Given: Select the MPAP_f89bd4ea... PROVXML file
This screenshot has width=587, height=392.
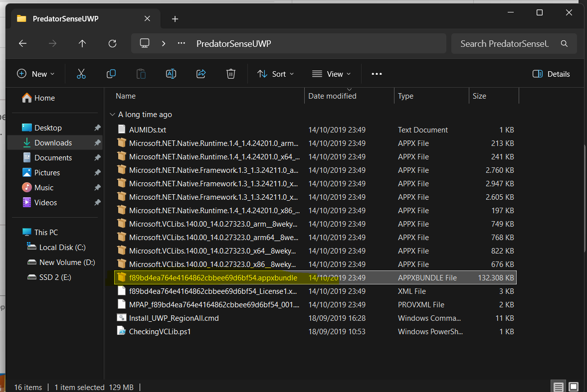Looking at the screenshot, I should click(315, 304).
